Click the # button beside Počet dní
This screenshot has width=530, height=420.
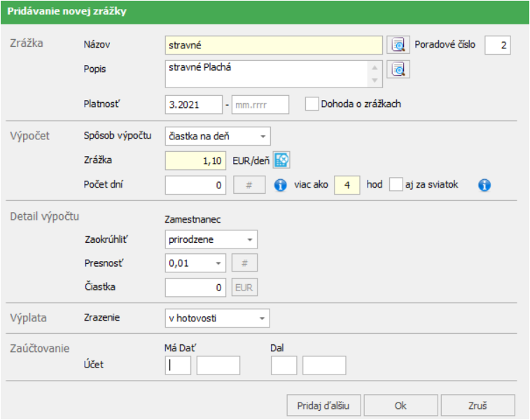tap(249, 185)
